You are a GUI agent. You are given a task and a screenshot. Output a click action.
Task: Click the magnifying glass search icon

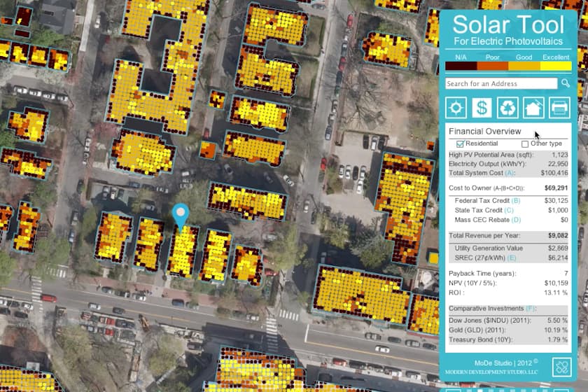click(x=566, y=84)
